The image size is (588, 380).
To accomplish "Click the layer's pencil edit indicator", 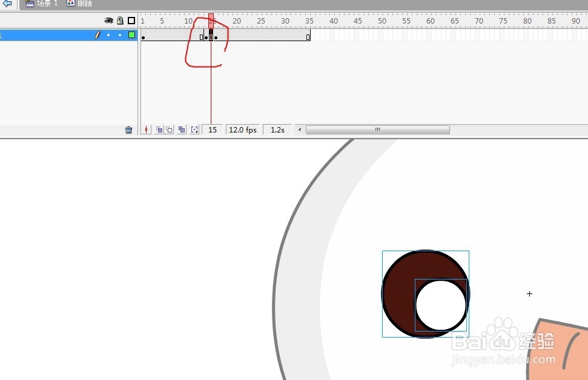I will click(x=97, y=35).
